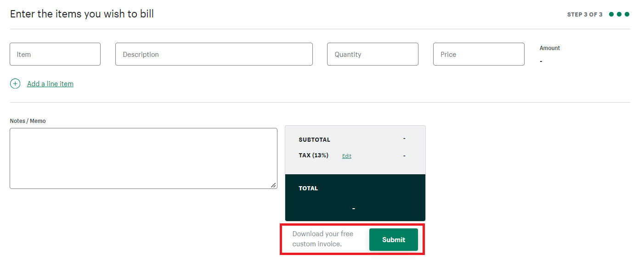Click the Enter the items you wish to bill heading

(x=82, y=14)
